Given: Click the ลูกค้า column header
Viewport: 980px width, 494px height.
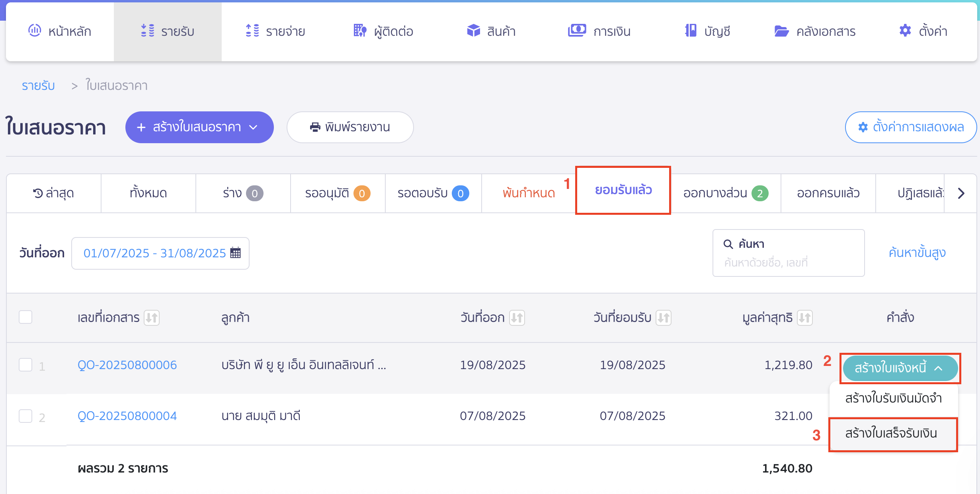Looking at the screenshot, I should point(236,318).
